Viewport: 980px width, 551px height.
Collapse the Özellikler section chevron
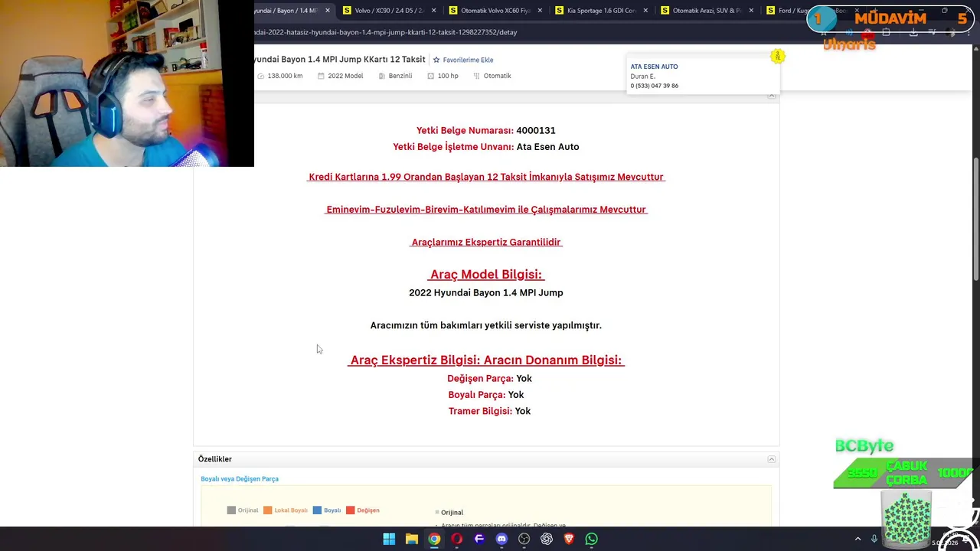click(772, 459)
